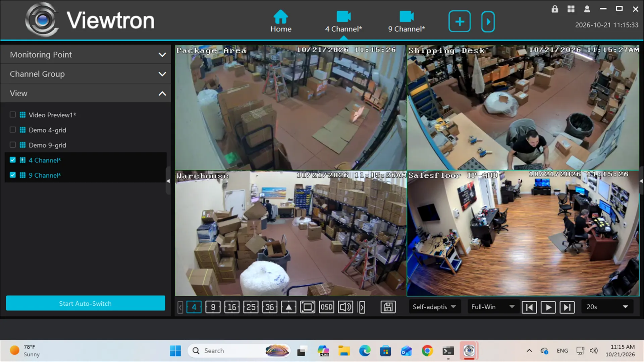The image size is (644, 362).
Task: Add a new view tab with plus icon
Action: pos(460,21)
